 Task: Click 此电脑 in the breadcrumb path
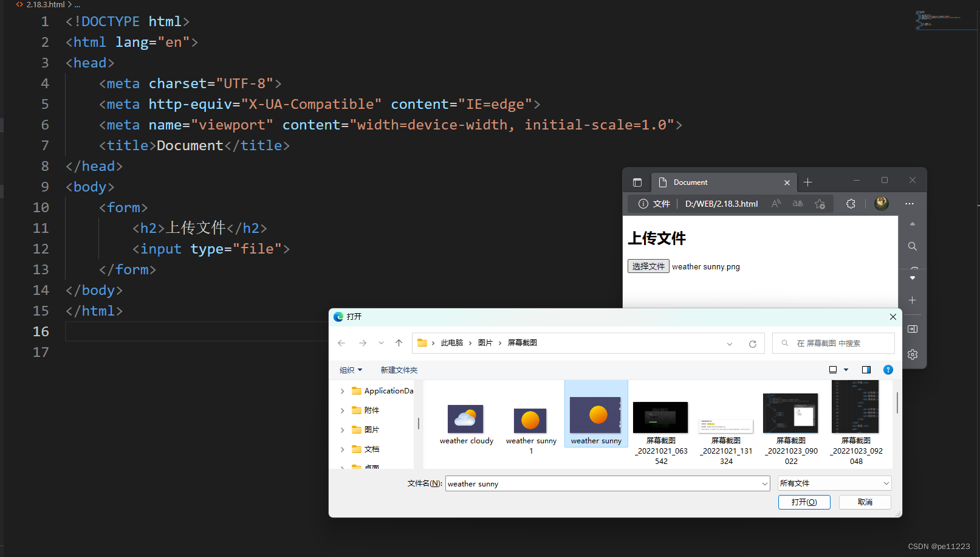[x=451, y=343]
